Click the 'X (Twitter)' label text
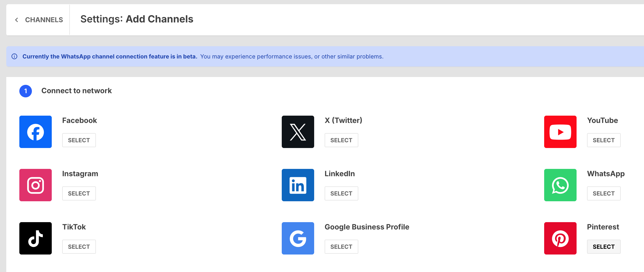The height and width of the screenshot is (272, 644). click(x=343, y=120)
